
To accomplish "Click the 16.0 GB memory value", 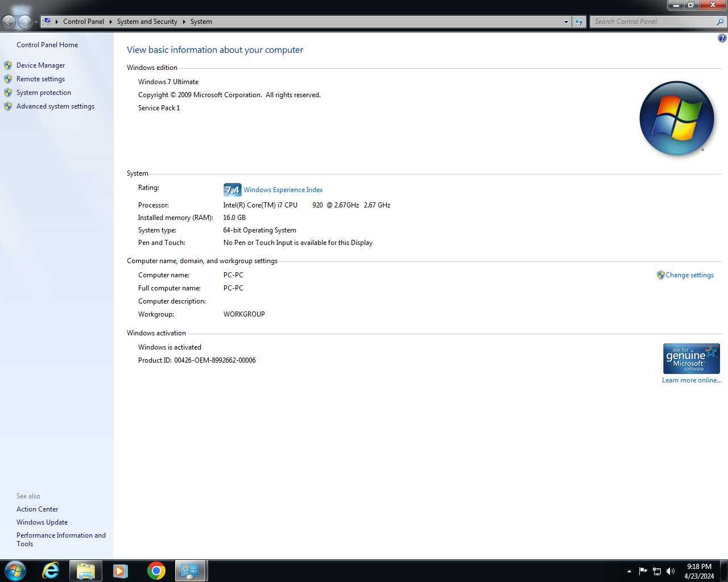I will (234, 218).
